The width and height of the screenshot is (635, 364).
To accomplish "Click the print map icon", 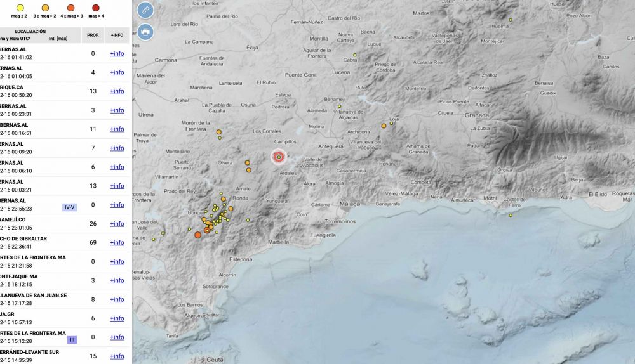I will coord(145,31).
